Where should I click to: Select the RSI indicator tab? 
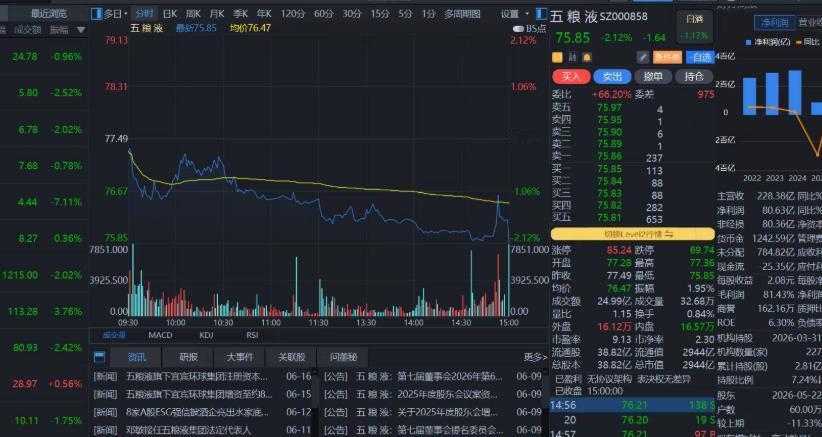point(252,335)
